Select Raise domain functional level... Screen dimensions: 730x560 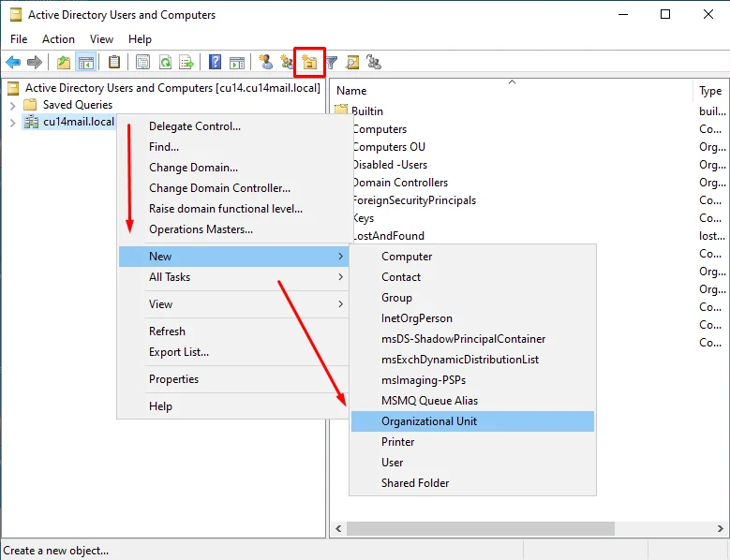tap(234, 209)
